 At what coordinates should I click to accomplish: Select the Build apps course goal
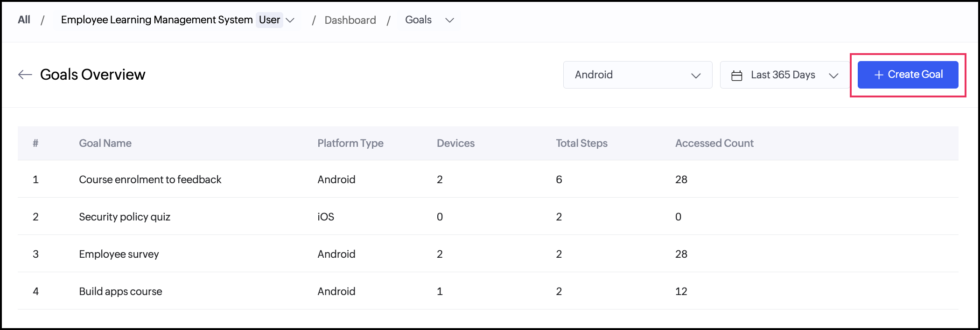[120, 291]
